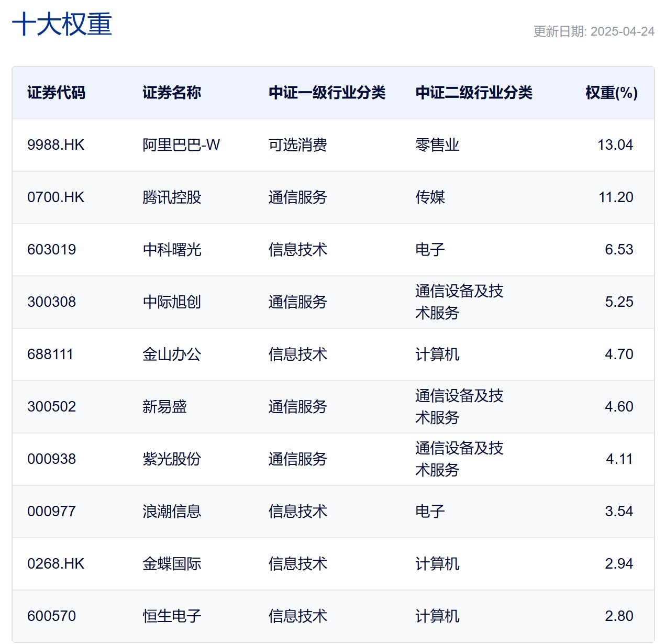Click 电子 in the 浪潮信息 row
This screenshot has width=665, height=644.
[430, 512]
